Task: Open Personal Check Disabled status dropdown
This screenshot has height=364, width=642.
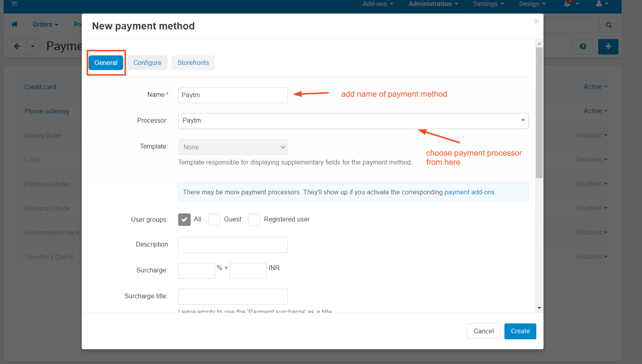Action: (x=592, y=208)
